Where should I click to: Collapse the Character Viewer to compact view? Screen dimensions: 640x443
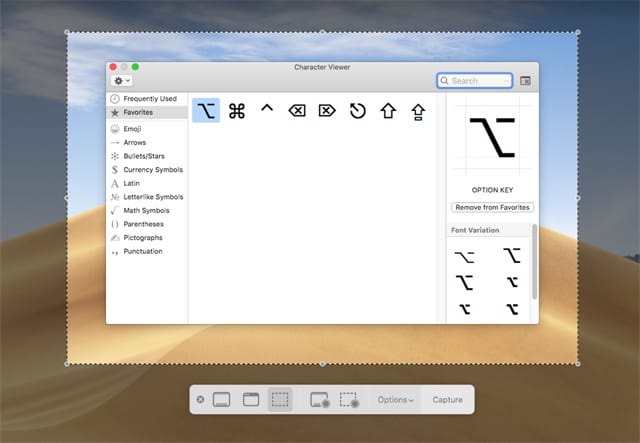tap(526, 80)
